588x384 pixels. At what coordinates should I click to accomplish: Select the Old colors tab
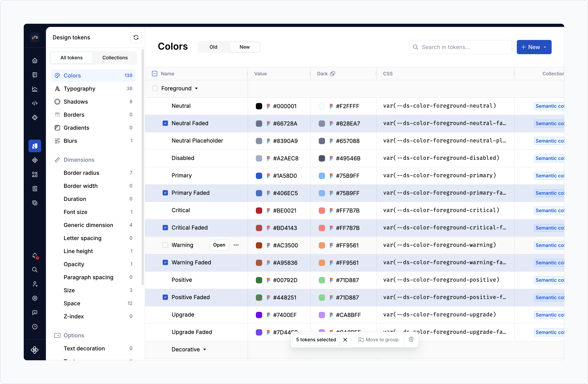tap(213, 47)
